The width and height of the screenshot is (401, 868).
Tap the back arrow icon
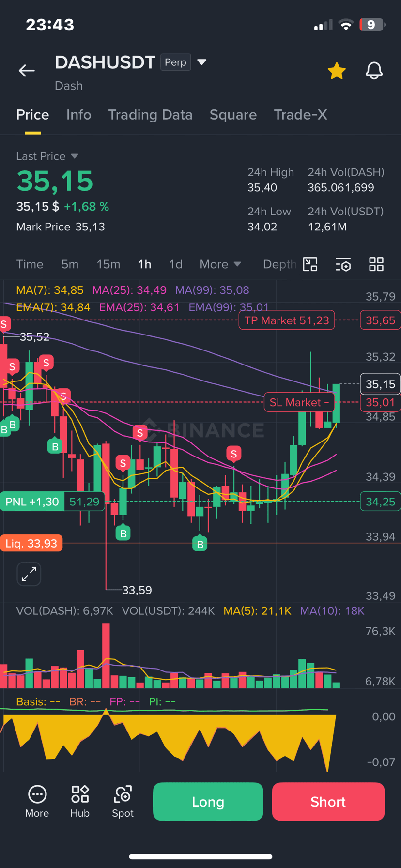click(27, 71)
